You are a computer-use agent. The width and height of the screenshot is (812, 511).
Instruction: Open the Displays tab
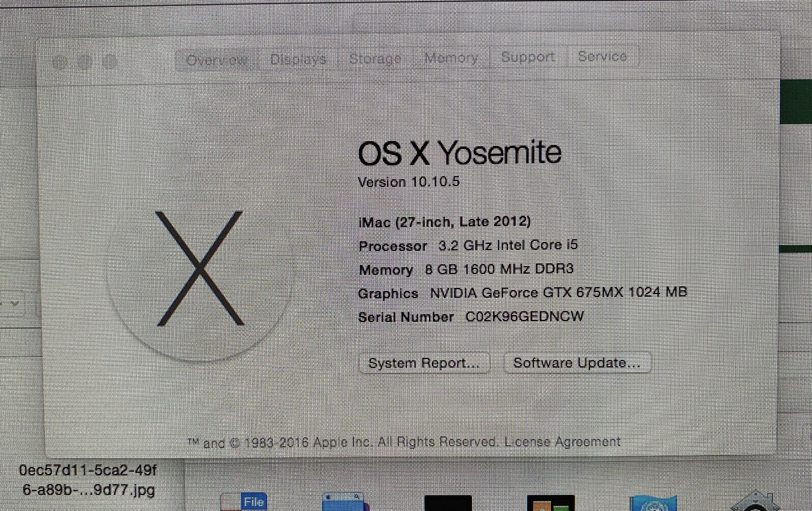click(x=299, y=59)
